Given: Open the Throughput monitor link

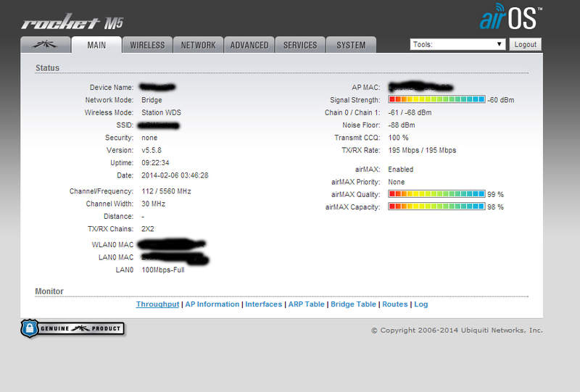Looking at the screenshot, I should point(157,304).
